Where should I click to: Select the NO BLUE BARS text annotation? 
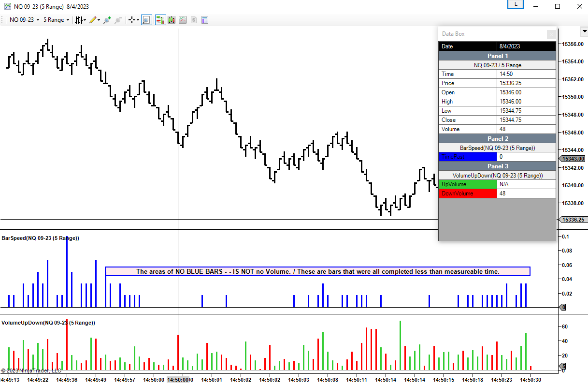click(x=317, y=271)
